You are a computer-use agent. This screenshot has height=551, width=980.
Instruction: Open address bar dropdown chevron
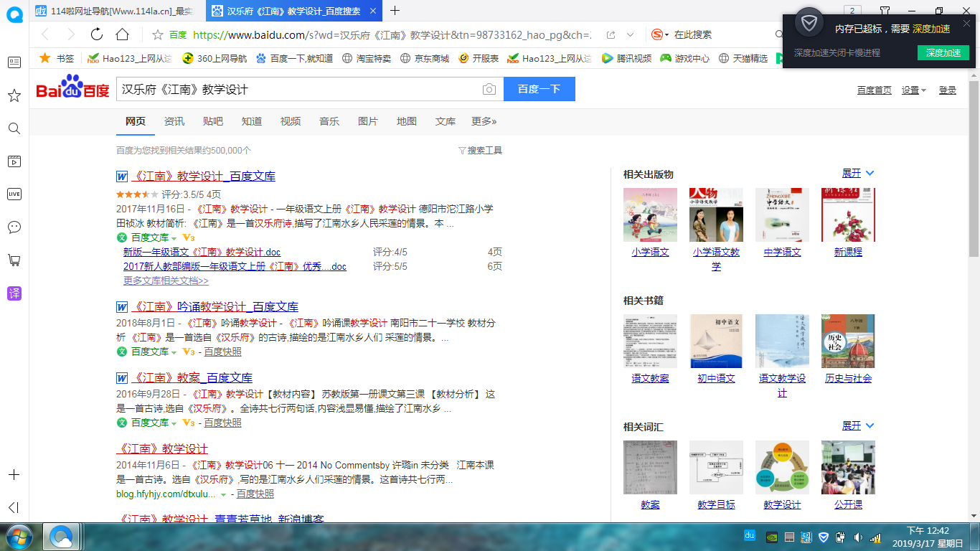[631, 34]
